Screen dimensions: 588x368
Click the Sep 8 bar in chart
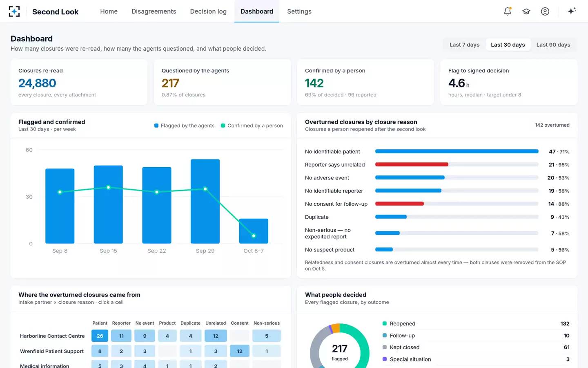(60, 206)
